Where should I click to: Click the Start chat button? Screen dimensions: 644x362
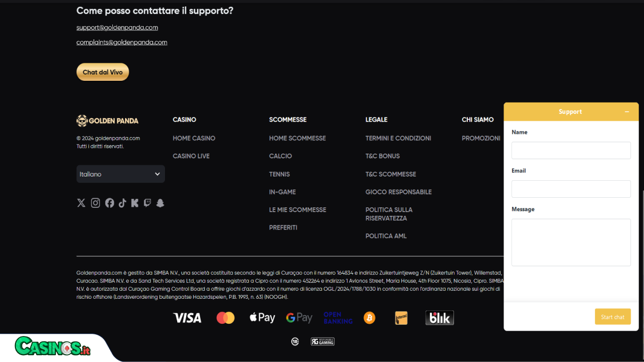[x=613, y=317]
